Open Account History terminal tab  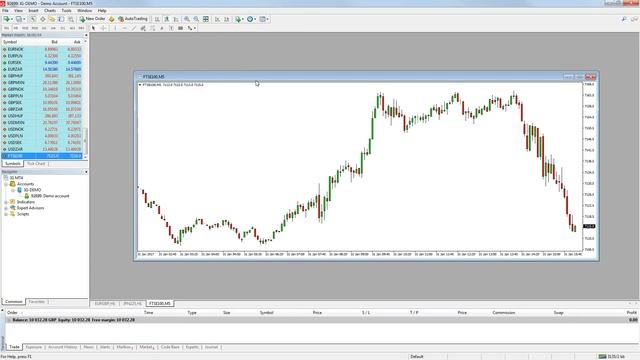click(x=62, y=347)
